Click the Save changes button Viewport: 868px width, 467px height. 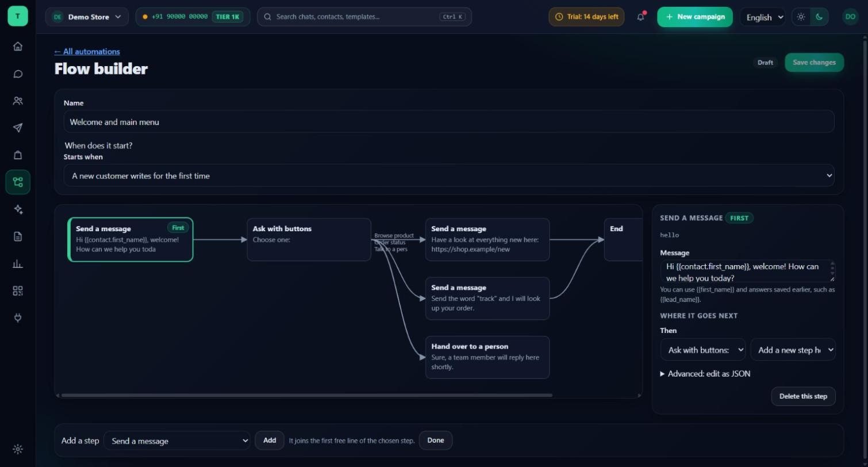click(814, 62)
